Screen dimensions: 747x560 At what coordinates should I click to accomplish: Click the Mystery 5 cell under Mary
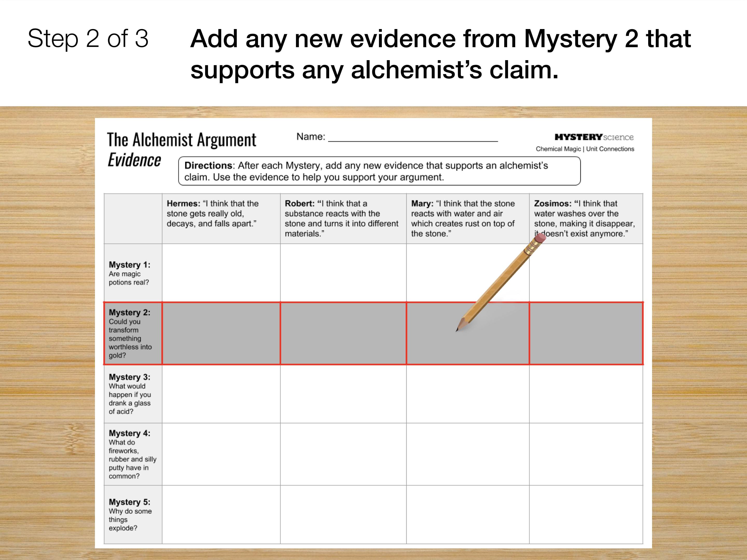point(468,514)
